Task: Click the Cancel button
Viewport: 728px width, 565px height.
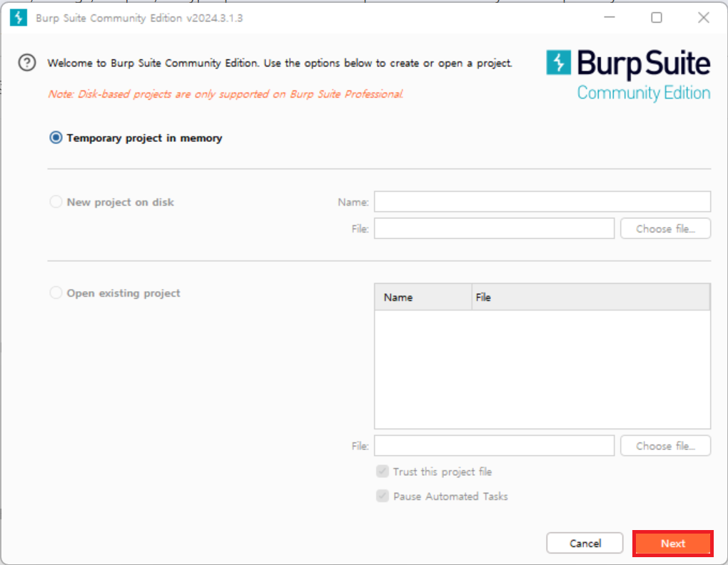Action: pyautogui.click(x=585, y=543)
